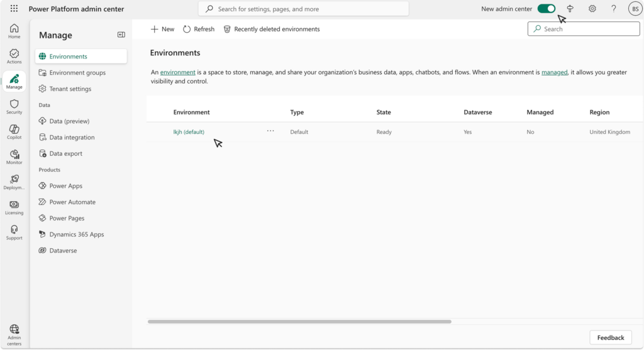Open Support headset in left rail
Image resolution: width=644 pixels, height=350 pixels.
(x=14, y=232)
